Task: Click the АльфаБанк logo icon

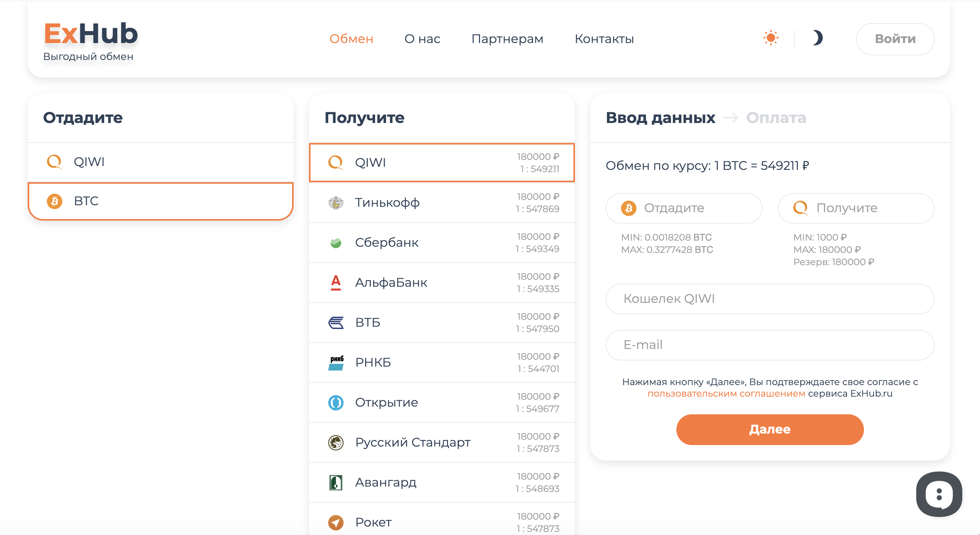Action: click(336, 282)
